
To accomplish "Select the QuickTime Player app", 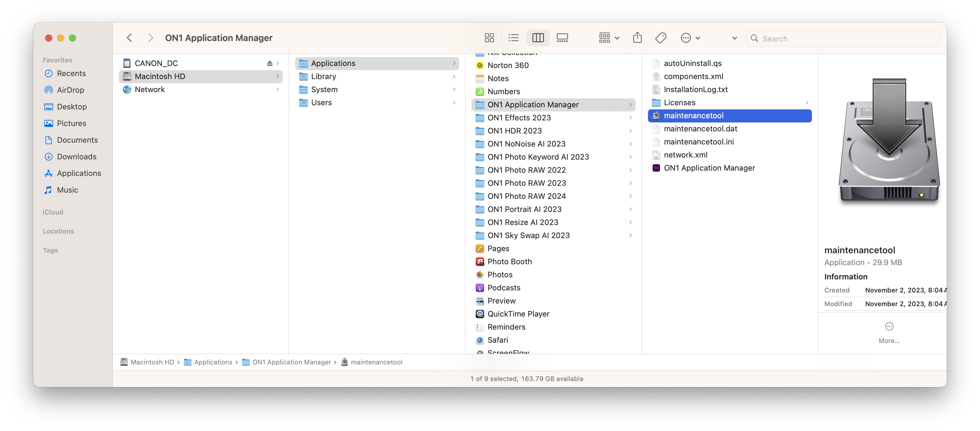I will coord(554,314).
